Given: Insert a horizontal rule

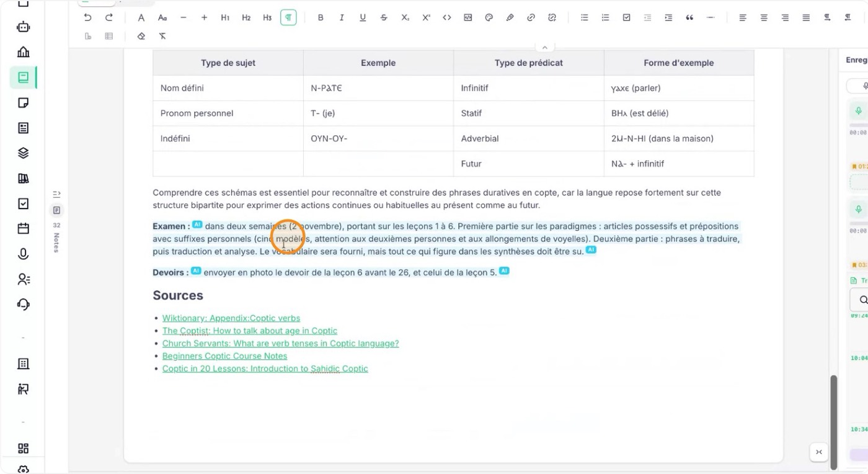Looking at the screenshot, I should 711,17.
